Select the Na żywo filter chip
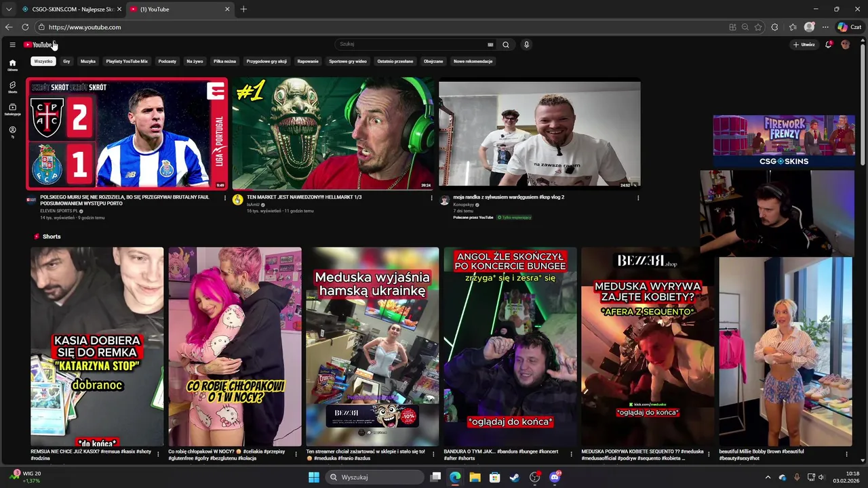 pos(195,61)
